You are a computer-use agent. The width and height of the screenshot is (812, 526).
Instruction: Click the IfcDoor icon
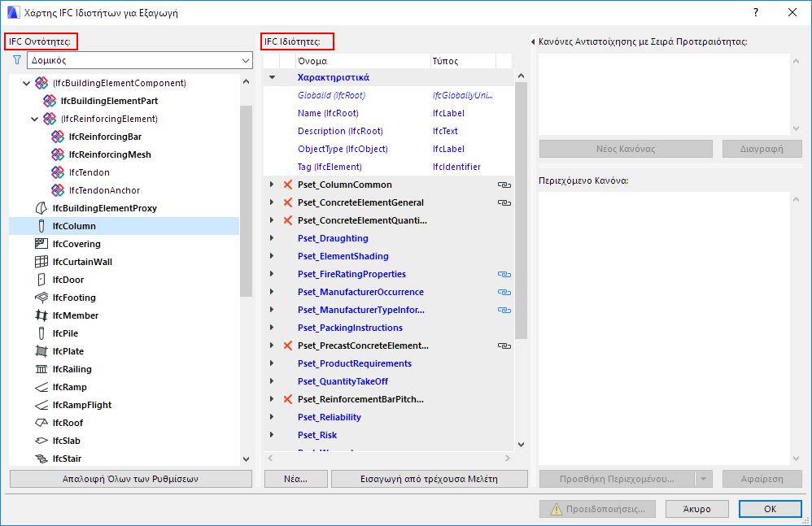pyautogui.click(x=41, y=280)
